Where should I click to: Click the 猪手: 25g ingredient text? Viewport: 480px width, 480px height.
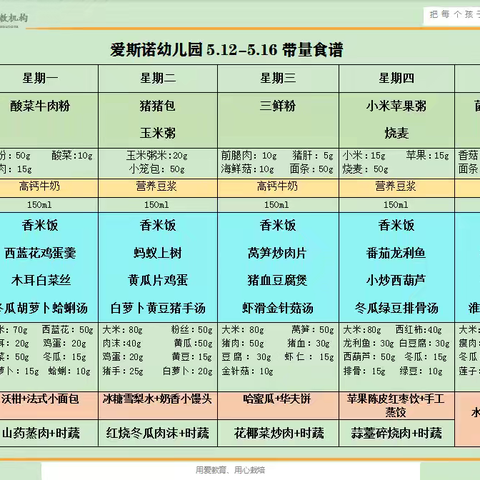(x=123, y=371)
